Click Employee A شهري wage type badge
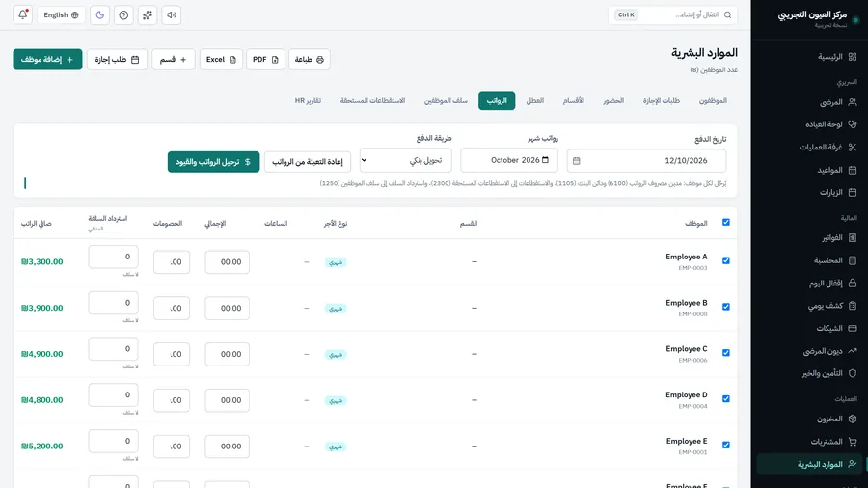This screenshot has width=868, height=488. 336,262
